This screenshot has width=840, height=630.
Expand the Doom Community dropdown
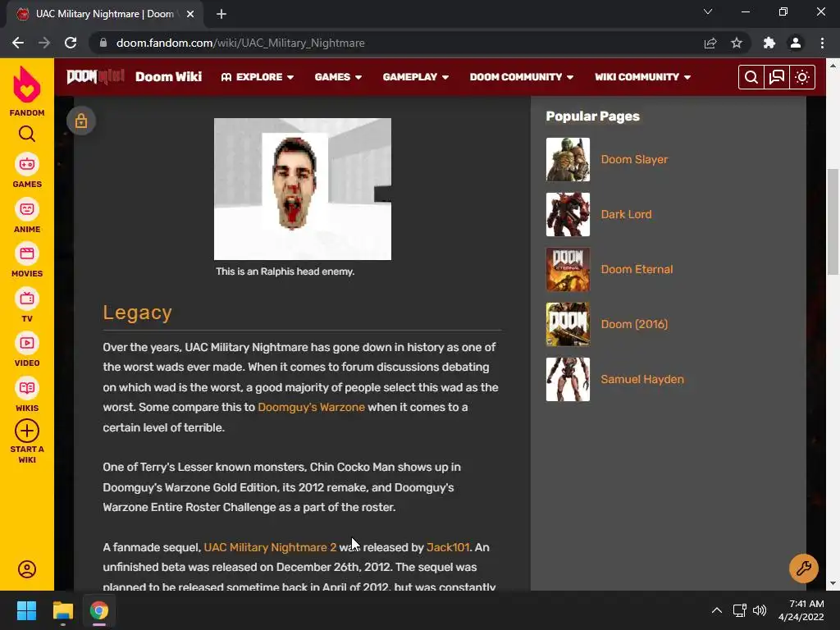[x=522, y=77]
